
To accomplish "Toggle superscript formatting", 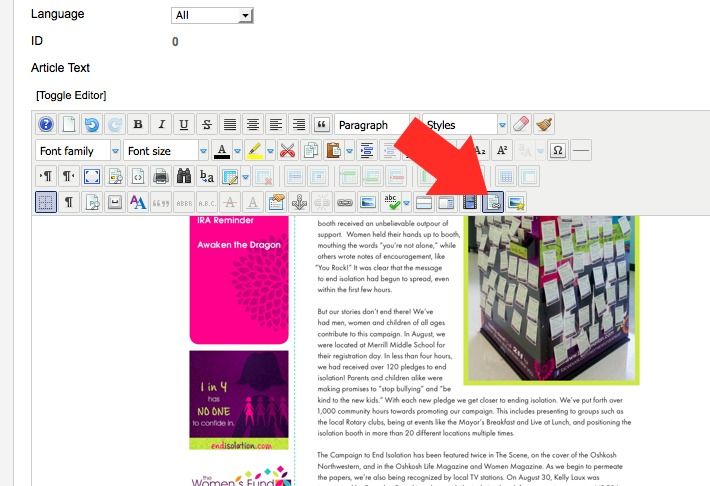I will (x=502, y=150).
